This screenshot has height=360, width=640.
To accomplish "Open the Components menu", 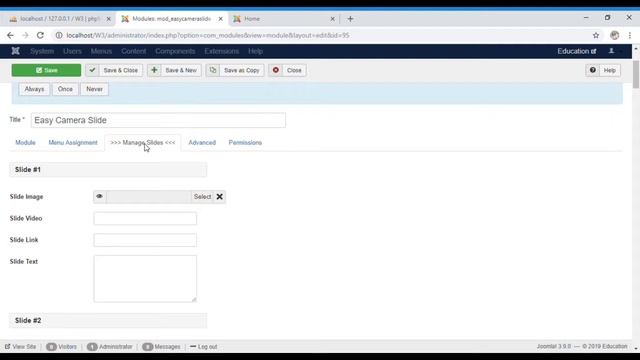I will pos(175,51).
